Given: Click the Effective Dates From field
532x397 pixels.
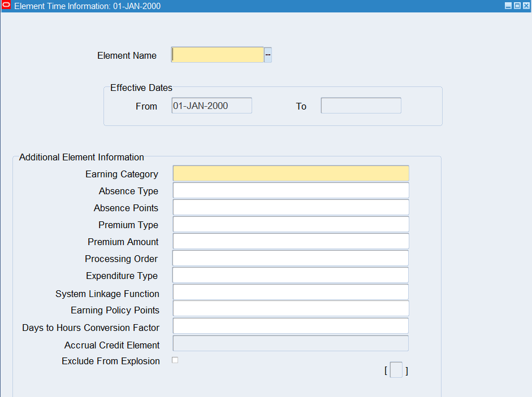Looking at the screenshot, I should pos(211,106).
